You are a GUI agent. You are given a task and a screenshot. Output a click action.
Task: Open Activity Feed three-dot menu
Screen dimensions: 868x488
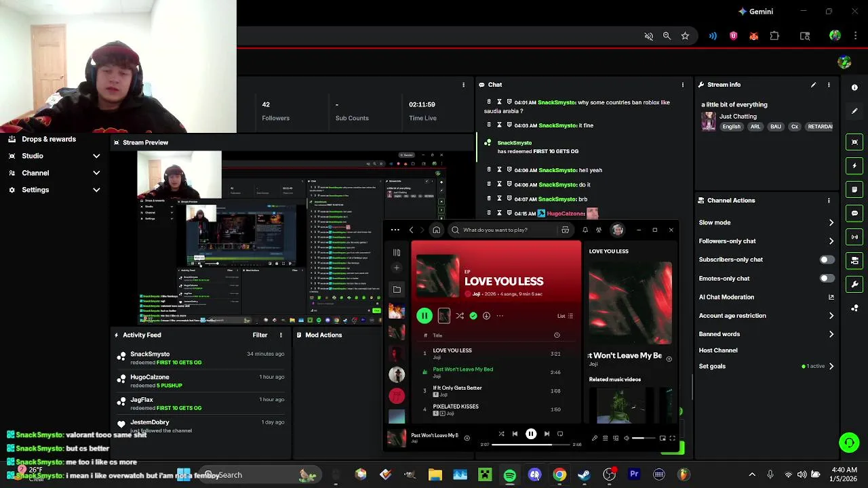(281, 335)
